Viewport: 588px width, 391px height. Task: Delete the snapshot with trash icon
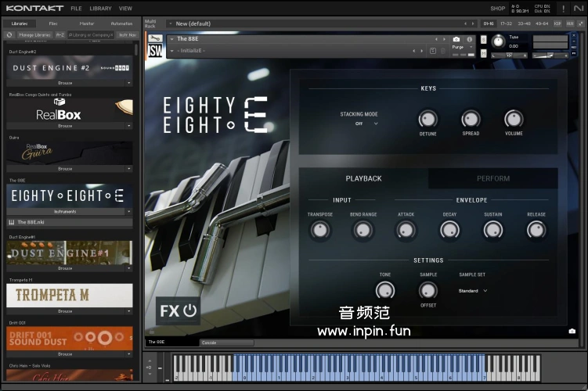click(x=442, y=51)
